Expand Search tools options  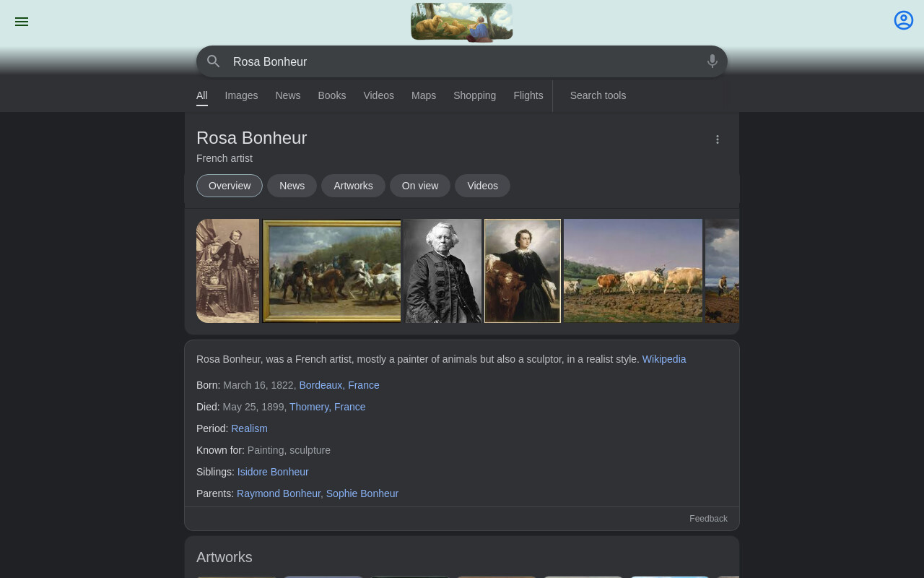pyautogui.click(x=598, y=95)
